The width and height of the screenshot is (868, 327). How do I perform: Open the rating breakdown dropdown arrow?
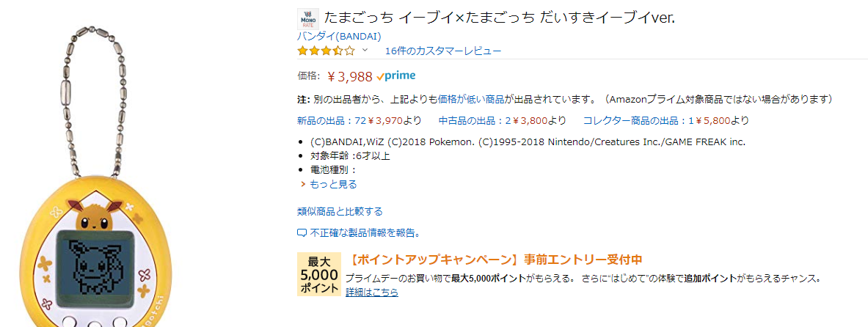(x=365, y=51)
